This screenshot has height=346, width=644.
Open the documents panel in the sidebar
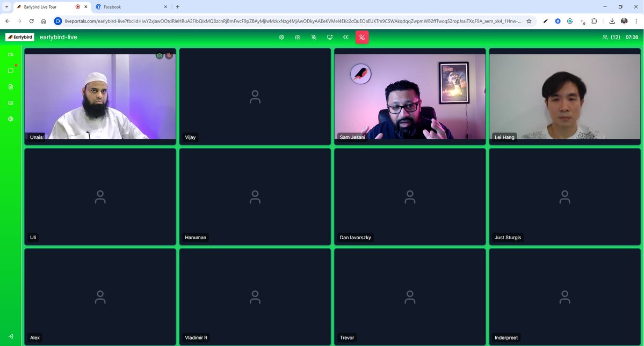10,86
